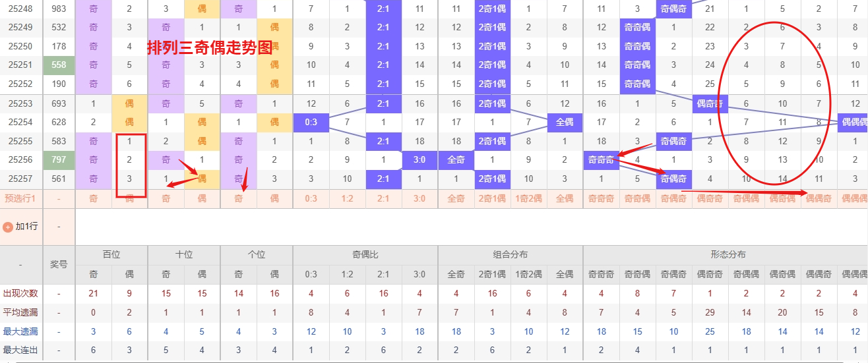Image resolution: width=868 pixels, height=363 pixels.
Task: Select 偶偶奇 in the 预选行1 row
Action: [x=819, y=198]
